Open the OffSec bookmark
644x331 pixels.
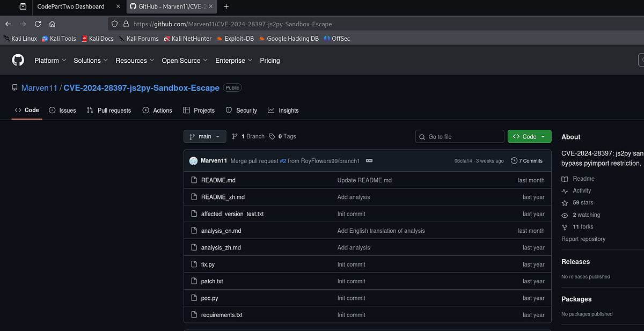point(337,39)
